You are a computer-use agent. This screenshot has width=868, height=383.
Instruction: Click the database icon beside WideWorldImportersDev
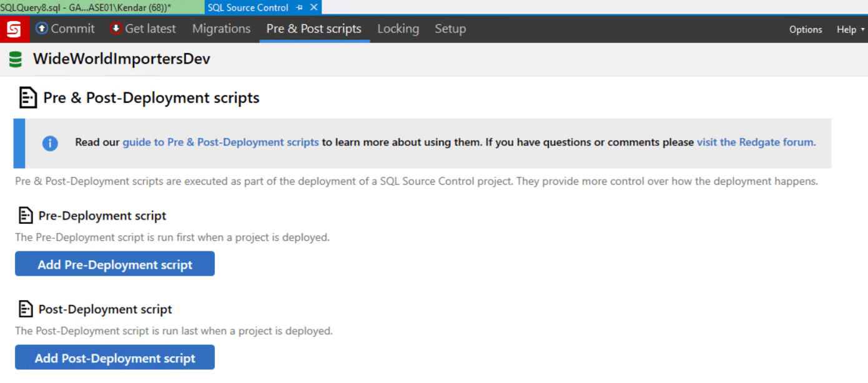[x=16, y=59]
